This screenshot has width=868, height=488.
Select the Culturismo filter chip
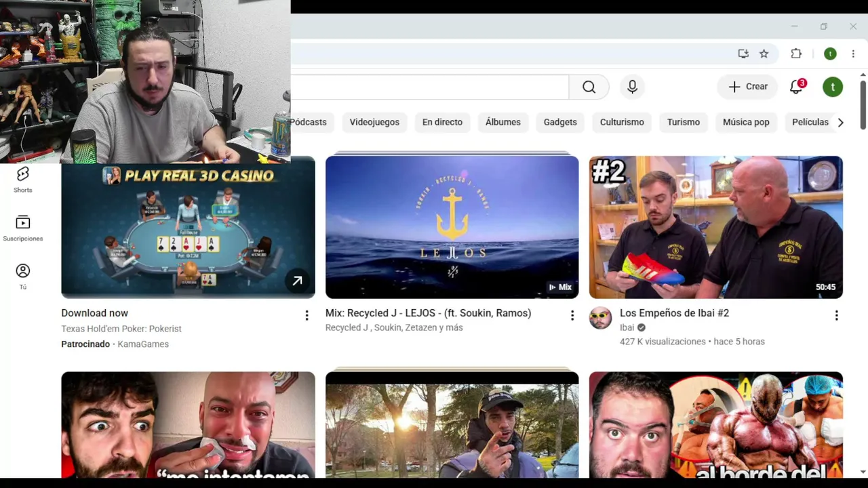[622, 122]
